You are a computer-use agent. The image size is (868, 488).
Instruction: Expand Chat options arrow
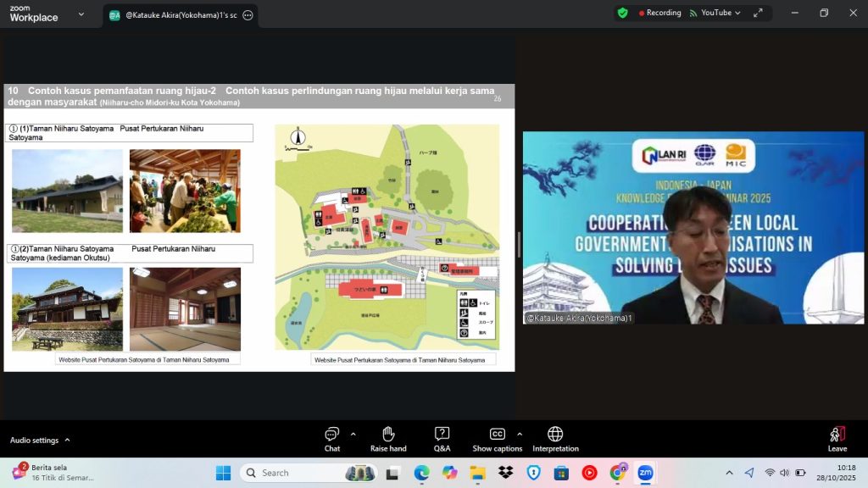[x=353, y=434]
